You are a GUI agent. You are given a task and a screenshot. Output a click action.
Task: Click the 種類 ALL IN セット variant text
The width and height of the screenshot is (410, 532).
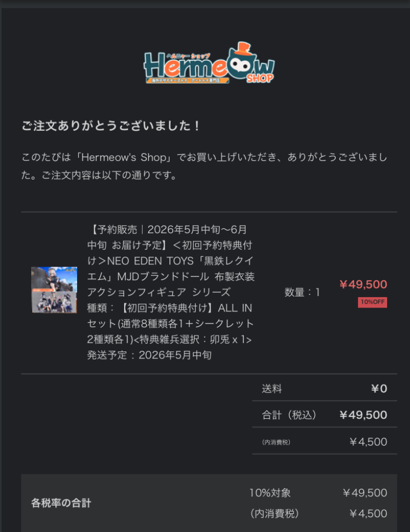pos(171,323)
